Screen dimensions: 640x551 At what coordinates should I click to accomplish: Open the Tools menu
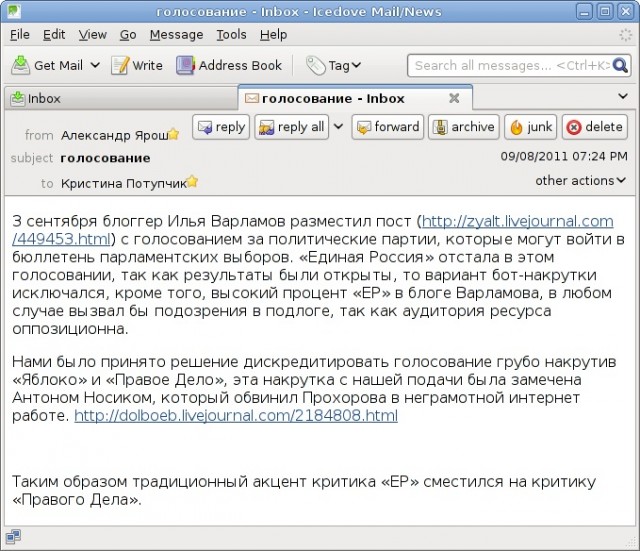(x=231, y=35)
